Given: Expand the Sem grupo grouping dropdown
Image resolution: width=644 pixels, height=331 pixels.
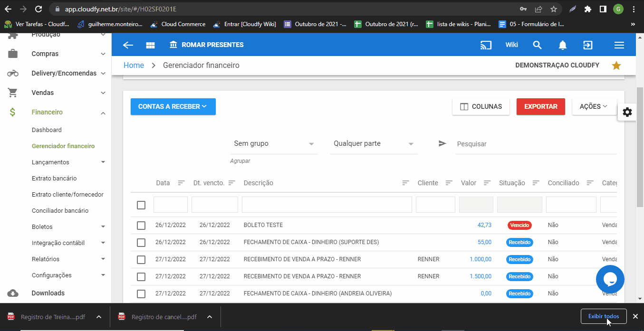Looking at the screenshot, I should (x=274, y=144).
